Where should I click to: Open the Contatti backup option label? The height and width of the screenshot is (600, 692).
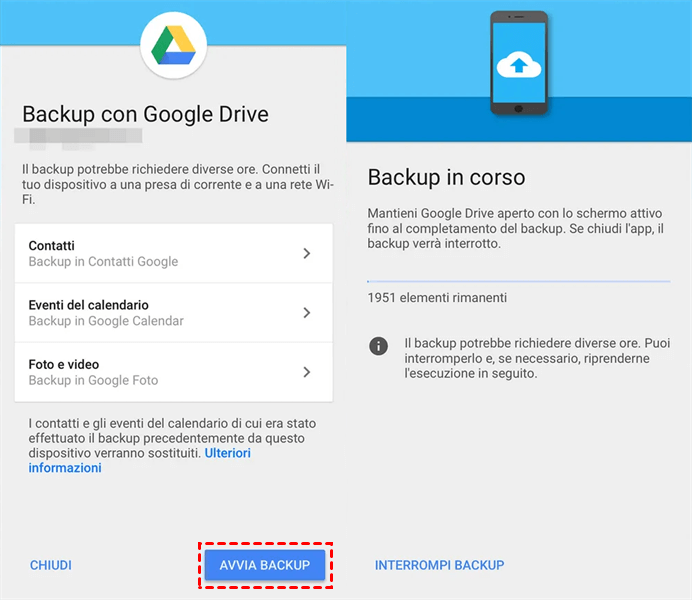point(52,246)
